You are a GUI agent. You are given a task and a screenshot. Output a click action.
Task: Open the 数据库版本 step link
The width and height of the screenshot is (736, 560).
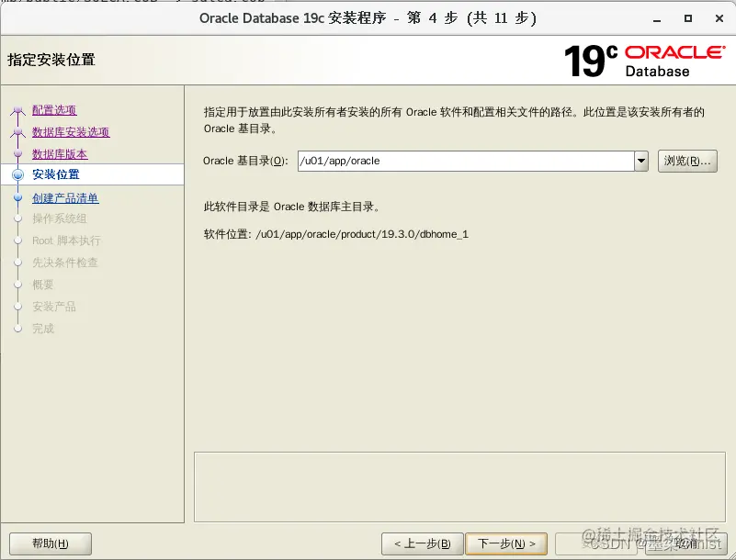tap(60, 154)
